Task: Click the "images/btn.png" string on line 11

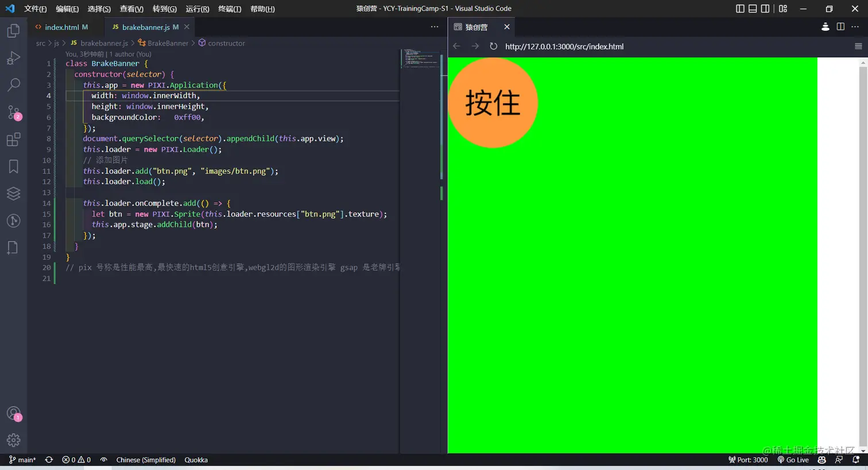Action: (237, 171)
